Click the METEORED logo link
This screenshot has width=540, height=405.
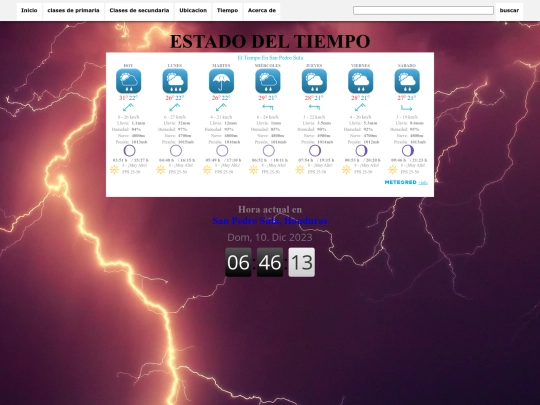pos(401,182)
